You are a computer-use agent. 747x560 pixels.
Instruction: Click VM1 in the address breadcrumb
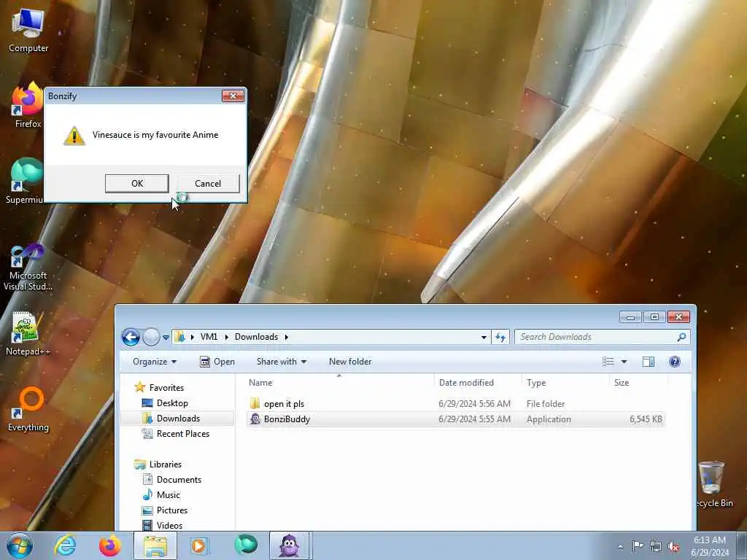click(209, 337)
